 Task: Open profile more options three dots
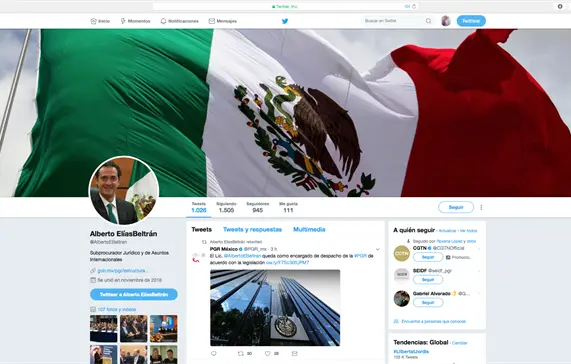pos(481,207)
